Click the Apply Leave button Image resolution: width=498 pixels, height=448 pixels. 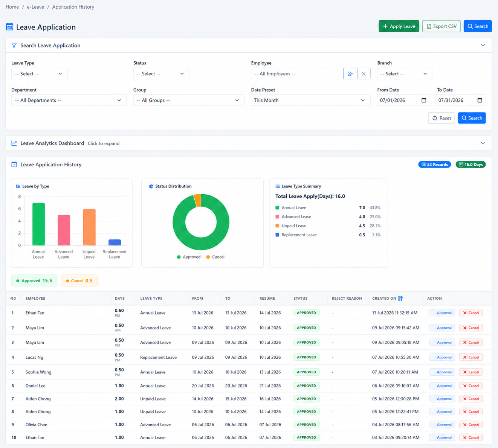coord(399,26)
